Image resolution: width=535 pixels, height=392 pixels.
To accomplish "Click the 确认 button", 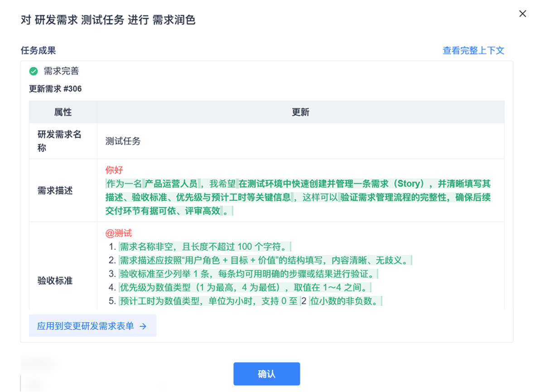I will coord(266,374).
